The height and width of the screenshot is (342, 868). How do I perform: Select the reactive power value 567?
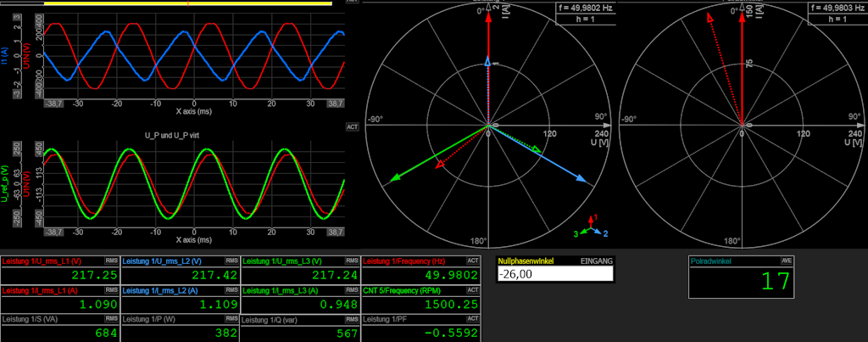tap(347, 334)
